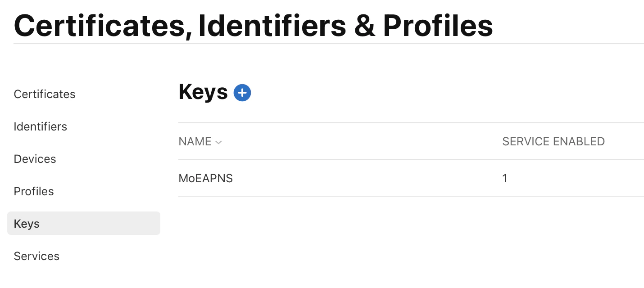Create a new key with the plus button
This screenshot has height=288, width=644.
click(242, 92)
